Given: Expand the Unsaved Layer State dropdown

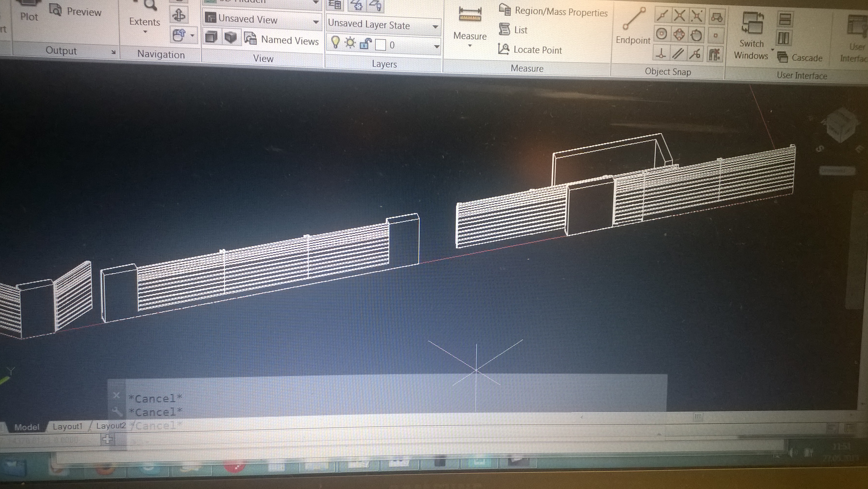Looking at the screenshot, I should pos(435,26).
